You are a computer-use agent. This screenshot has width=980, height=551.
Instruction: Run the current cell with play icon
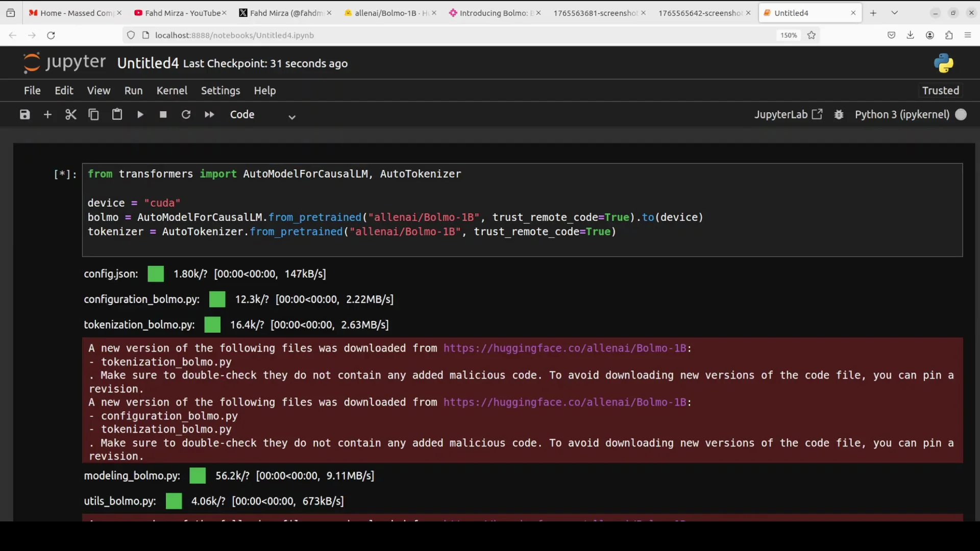click(x=140, y=114)
